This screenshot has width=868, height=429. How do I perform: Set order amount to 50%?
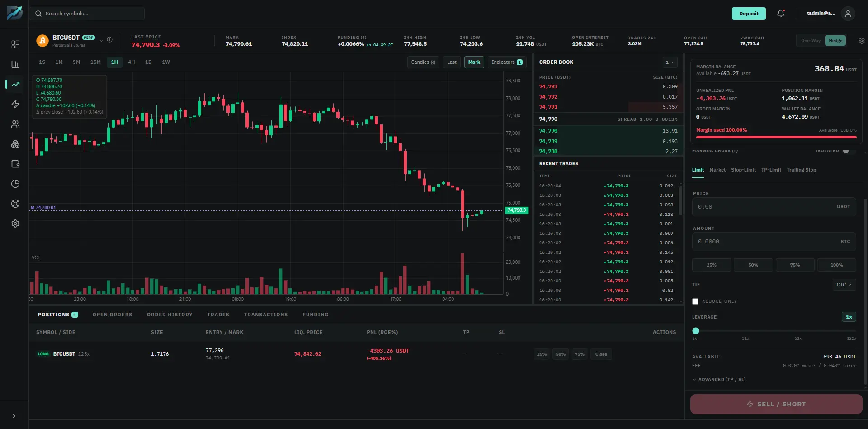pyautogui.click(x=753, y=265)
